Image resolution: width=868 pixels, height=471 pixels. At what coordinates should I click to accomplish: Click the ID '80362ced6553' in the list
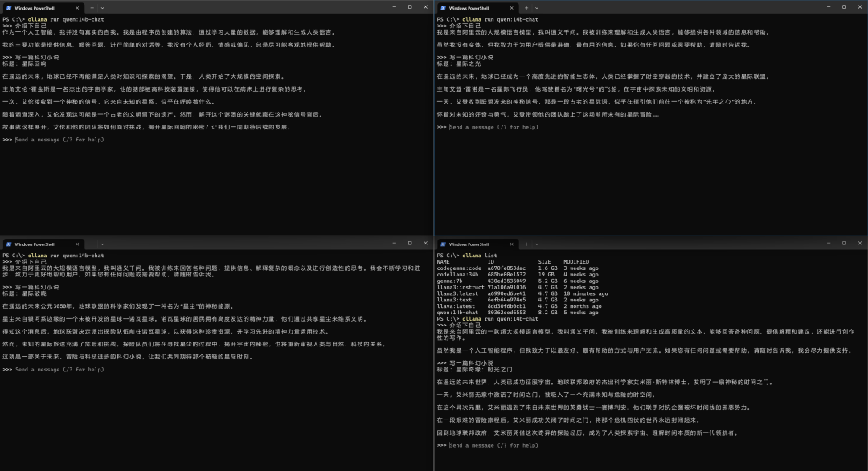506,313
